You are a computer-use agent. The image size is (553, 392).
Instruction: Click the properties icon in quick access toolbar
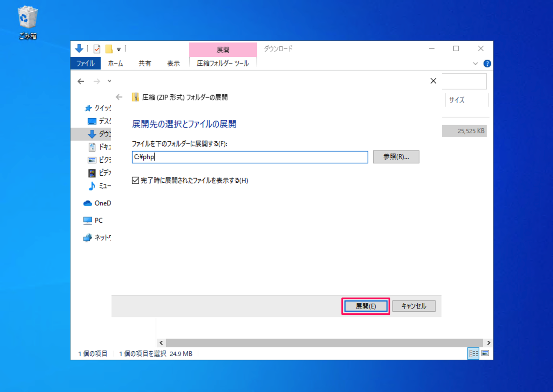(x=96, y=49)
